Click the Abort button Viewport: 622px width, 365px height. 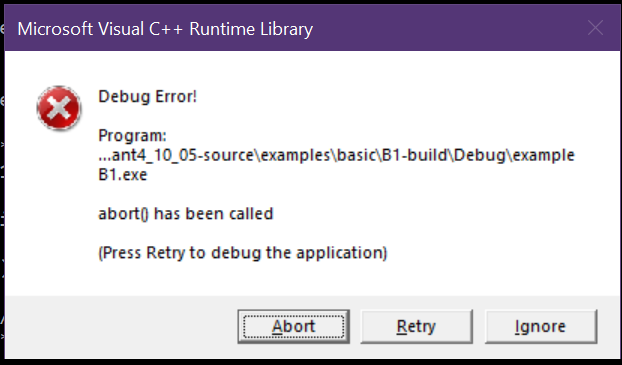tap(293, 327)
